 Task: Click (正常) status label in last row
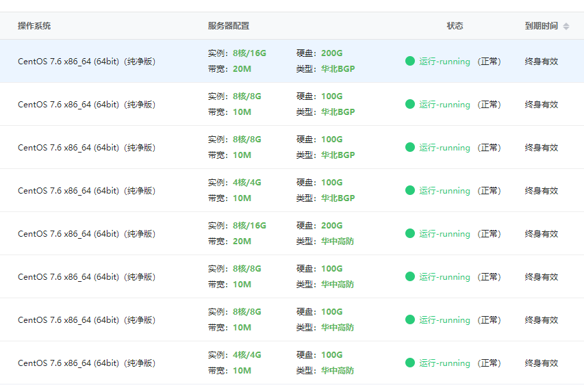[489, 363]
